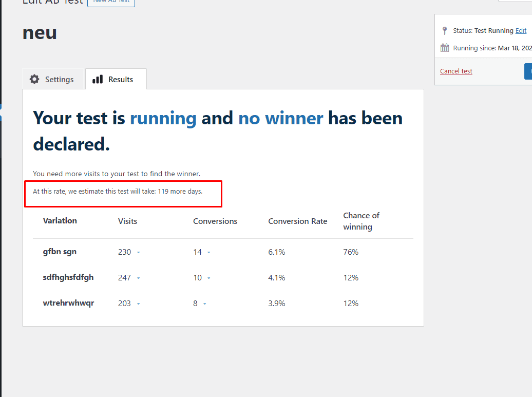Expand the conversions dropdown for gfbn sgn

[207, 252]
